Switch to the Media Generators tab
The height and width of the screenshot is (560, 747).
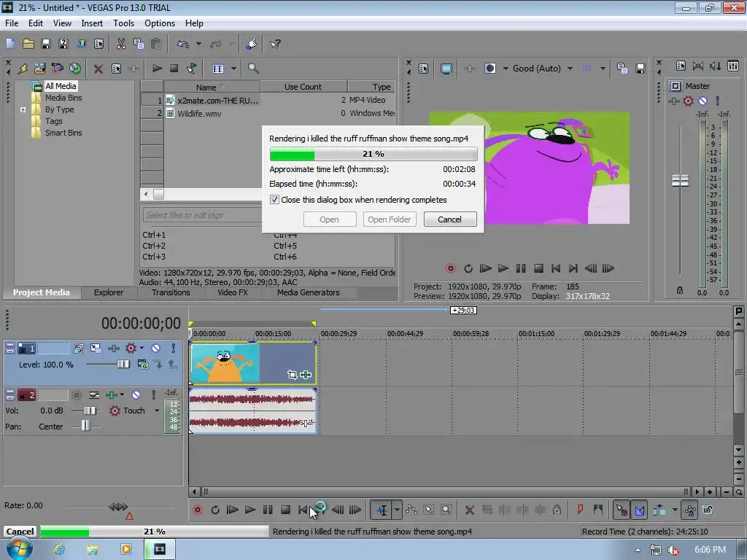(309, 292)
